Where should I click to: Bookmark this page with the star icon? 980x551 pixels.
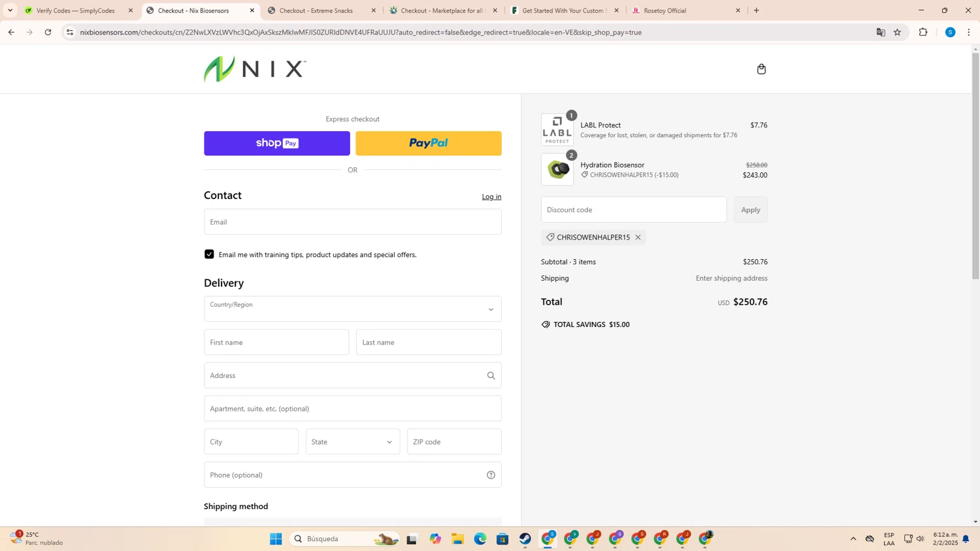898,32
